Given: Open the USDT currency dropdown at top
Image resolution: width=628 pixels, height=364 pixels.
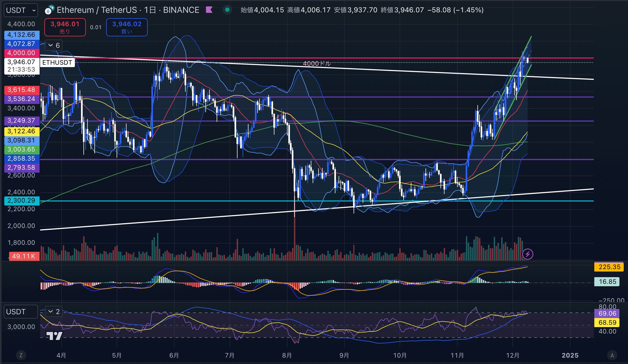Looking at the screenshot, I should pyautogui.click(x=21, y=10).
